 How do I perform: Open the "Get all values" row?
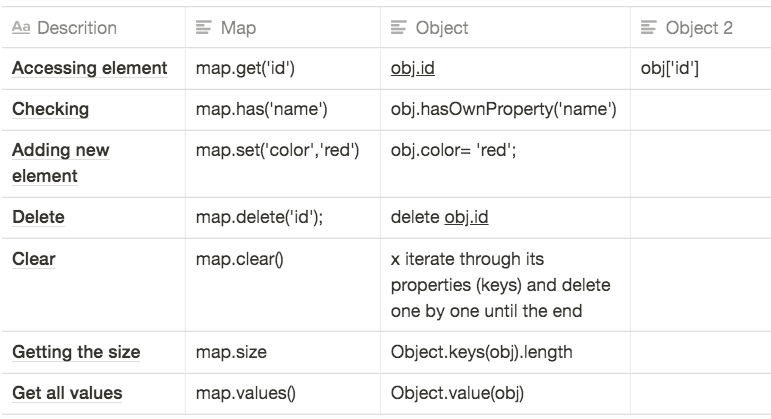(x=67, y=393)
